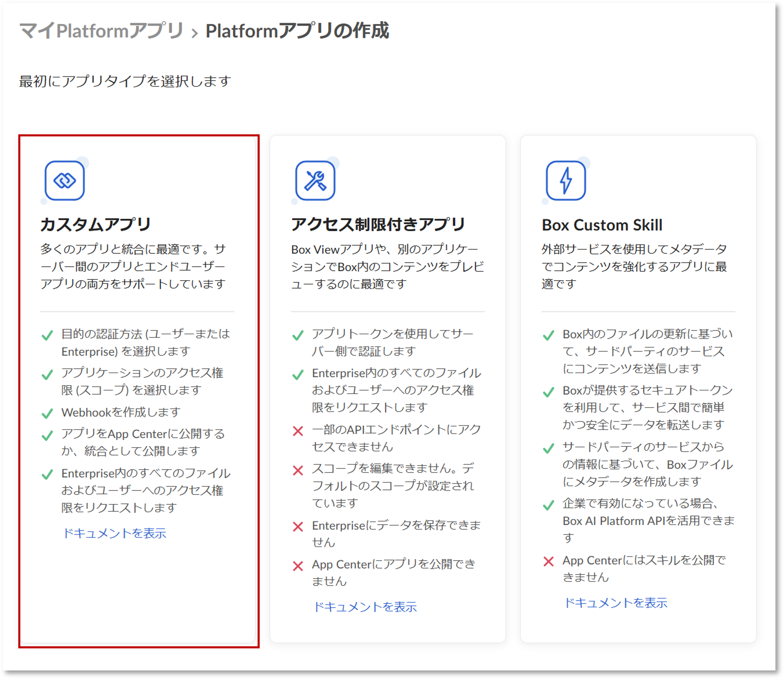Click the Platformアプリの作成 page heading

(297, 31)
